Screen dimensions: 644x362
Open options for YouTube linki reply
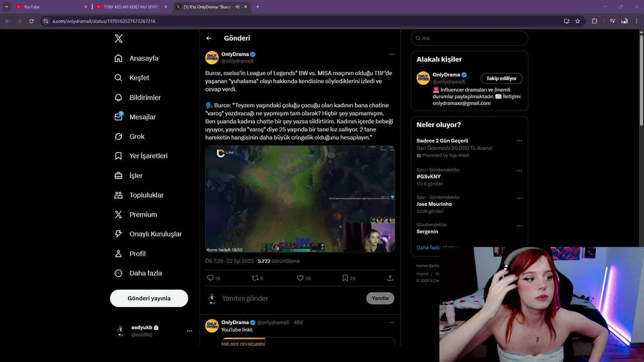click(391, 322)
